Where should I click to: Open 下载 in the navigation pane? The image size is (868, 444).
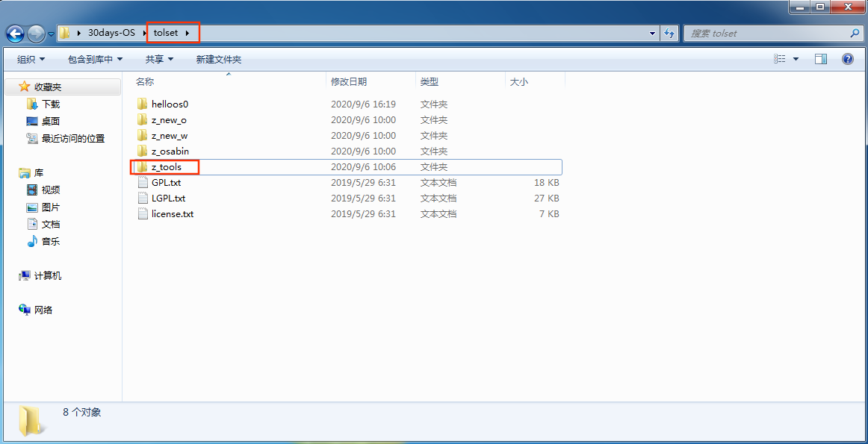coord(50,104)
